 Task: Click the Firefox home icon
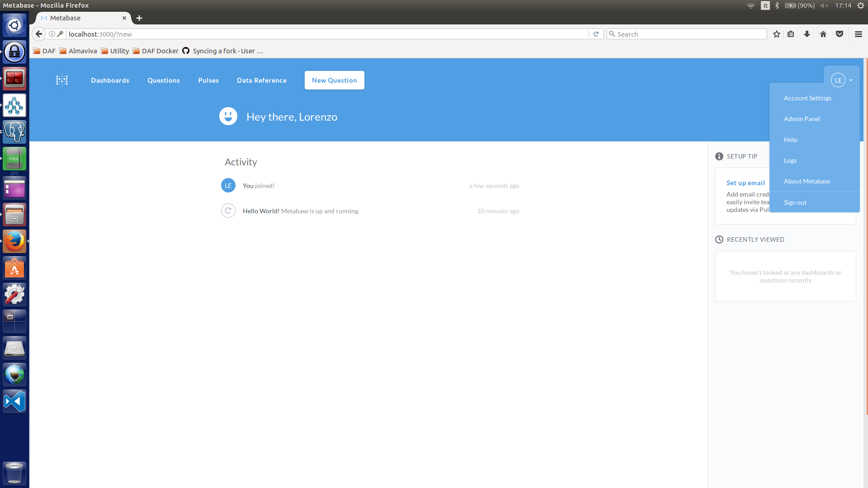click(823, 34)
